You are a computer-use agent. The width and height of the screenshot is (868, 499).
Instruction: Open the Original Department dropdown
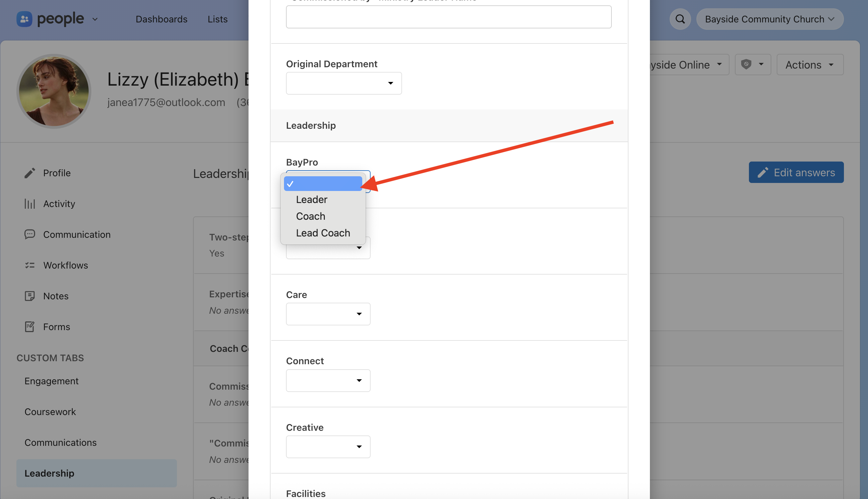tap(344, 83)
